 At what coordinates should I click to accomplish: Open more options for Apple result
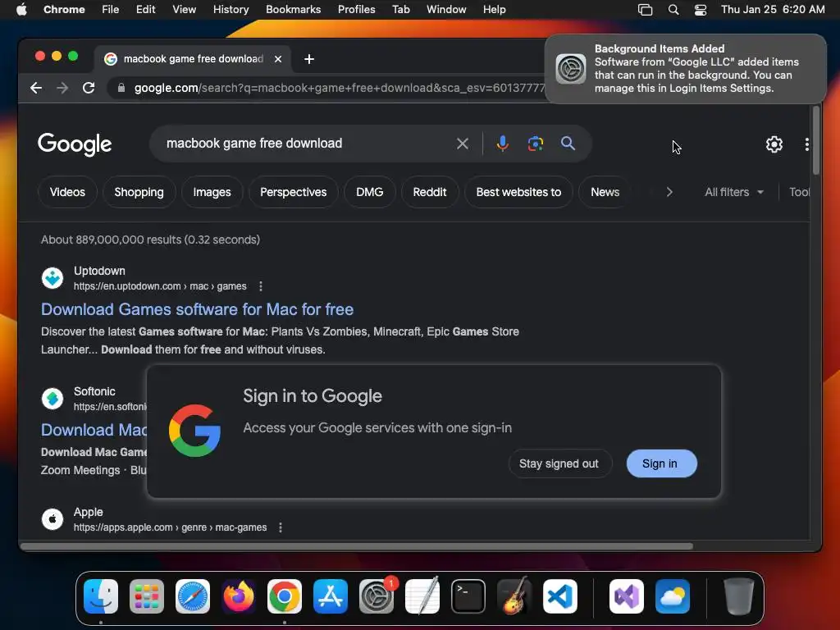[x=281, y=527]
